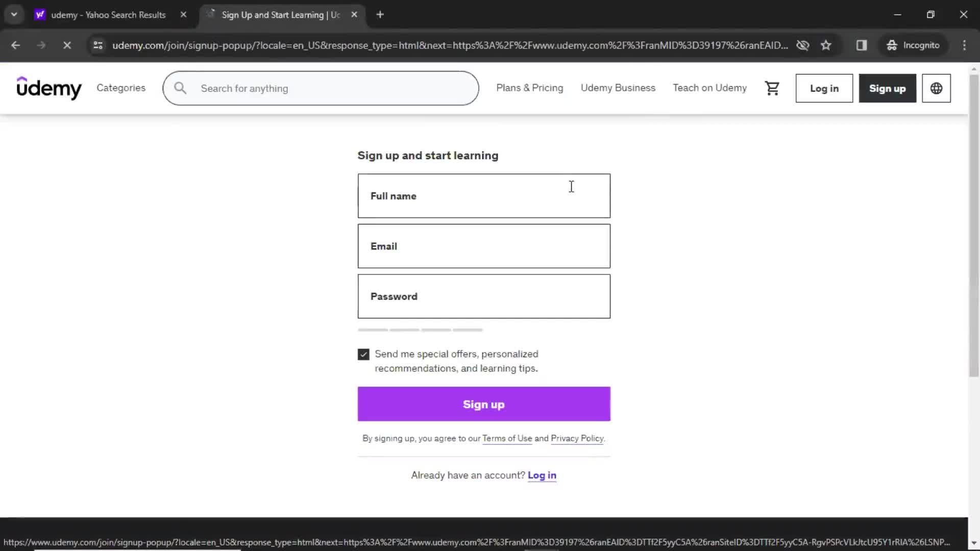Expand the browser tabs dropdown arrow

[x=13, y=14]
